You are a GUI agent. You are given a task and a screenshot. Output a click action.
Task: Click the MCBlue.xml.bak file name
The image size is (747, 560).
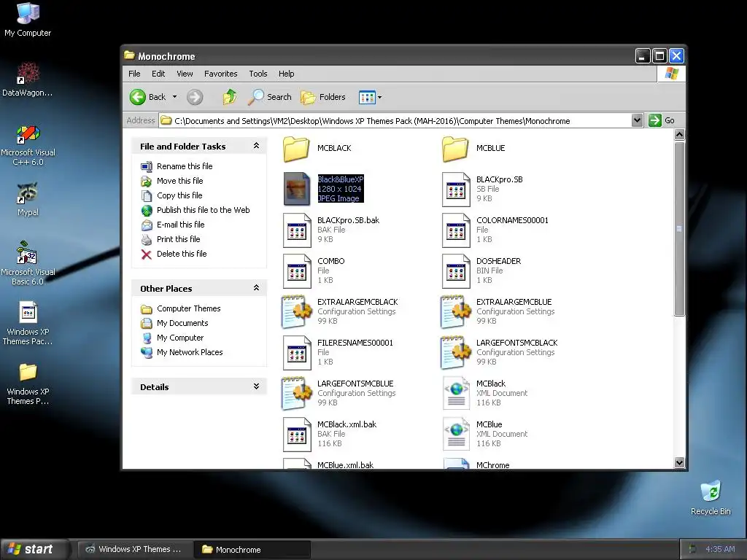coord(345,465)
